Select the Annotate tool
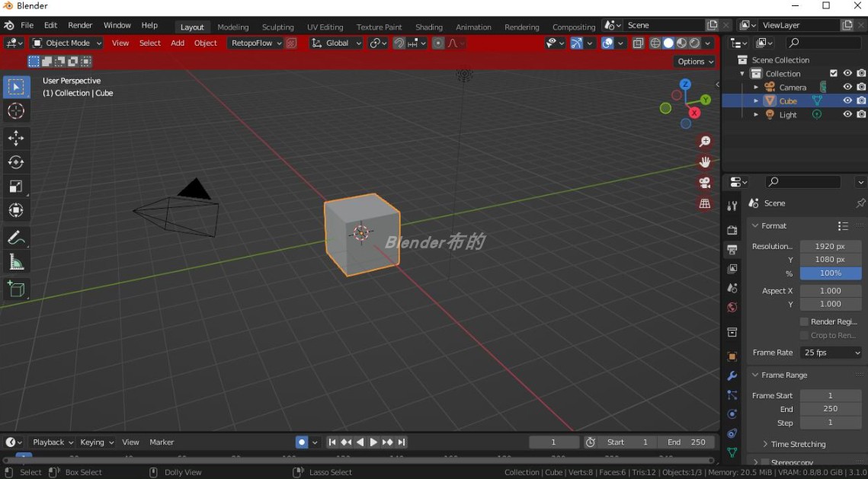The image size is (868, 479). (16, 238)
